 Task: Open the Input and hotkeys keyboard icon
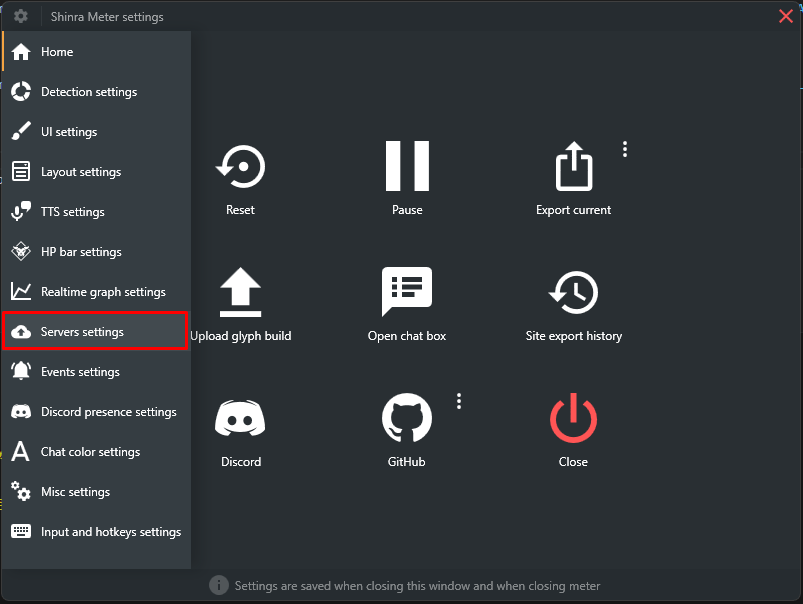click(x=20, y=531)
